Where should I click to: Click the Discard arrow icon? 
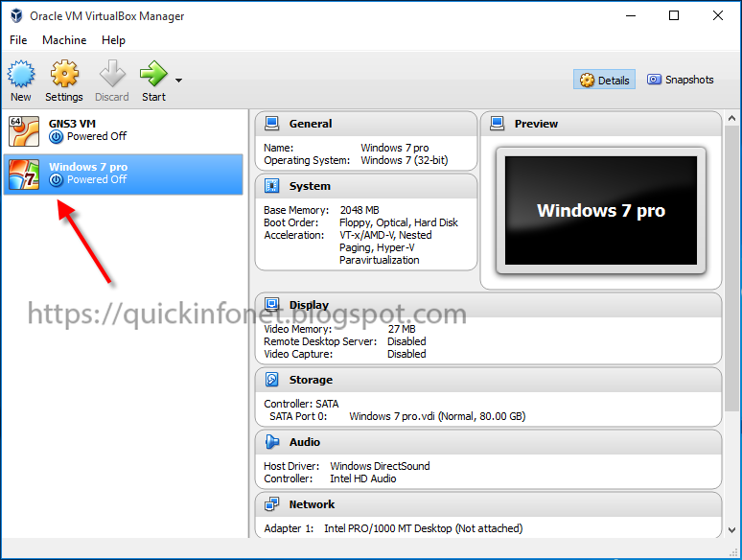click(x=112, y=74)
